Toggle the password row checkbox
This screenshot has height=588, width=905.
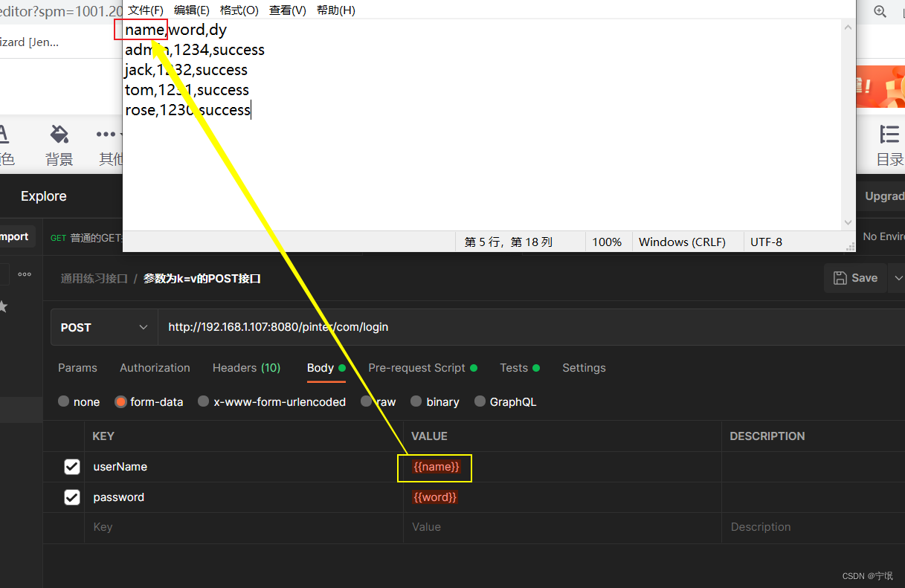coord(71,497)
